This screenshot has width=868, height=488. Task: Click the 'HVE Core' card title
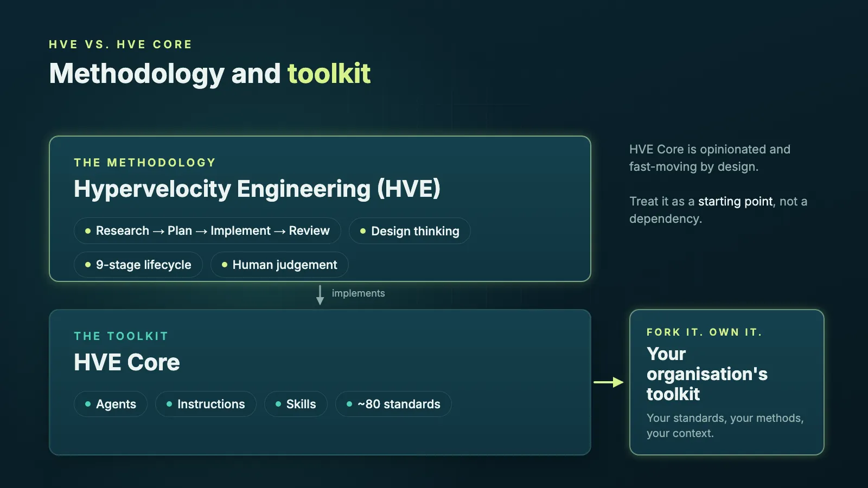tap(127, 362)
